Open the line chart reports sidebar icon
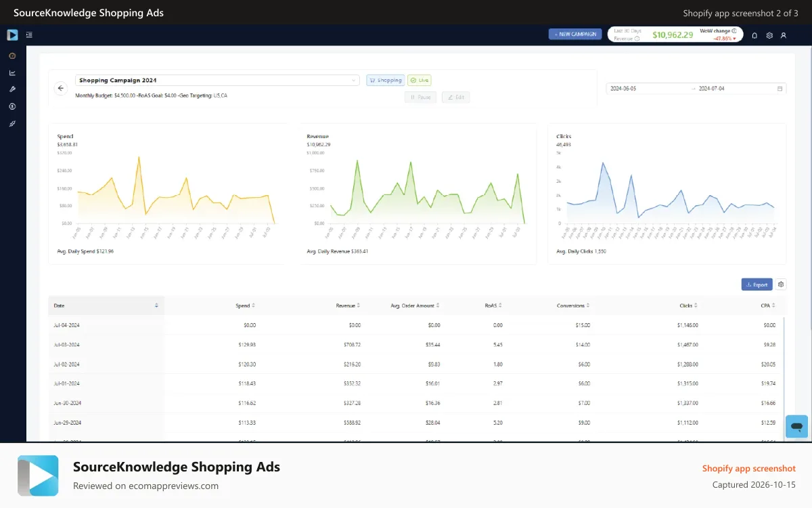Viewport: 812px width, 508px height. click(x=12, y=72)
